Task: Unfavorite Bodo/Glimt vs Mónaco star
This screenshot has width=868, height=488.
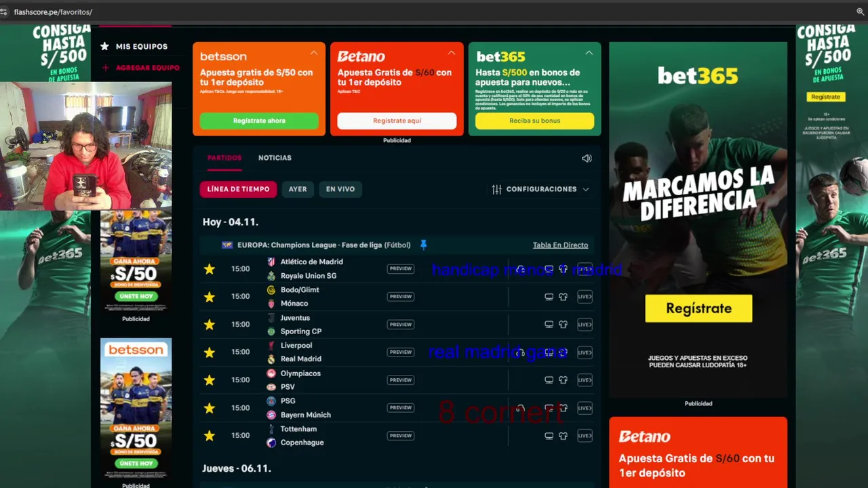Action: (210, 297)
